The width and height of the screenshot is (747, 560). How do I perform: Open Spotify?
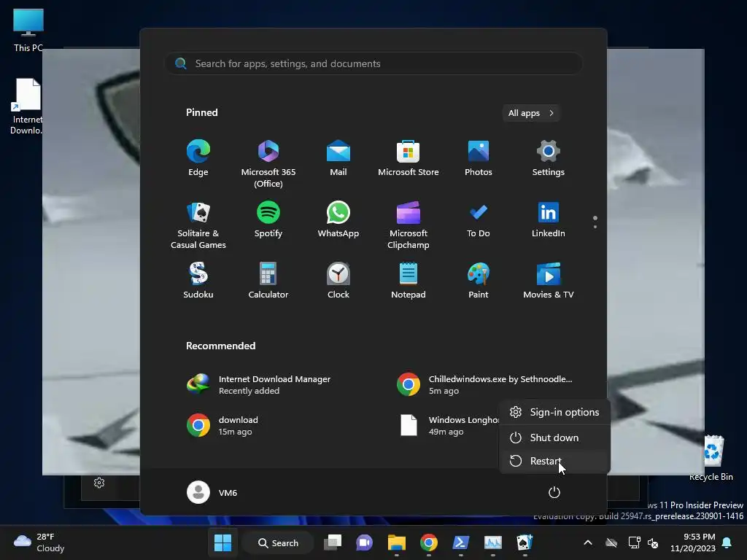tap(268, 220)
